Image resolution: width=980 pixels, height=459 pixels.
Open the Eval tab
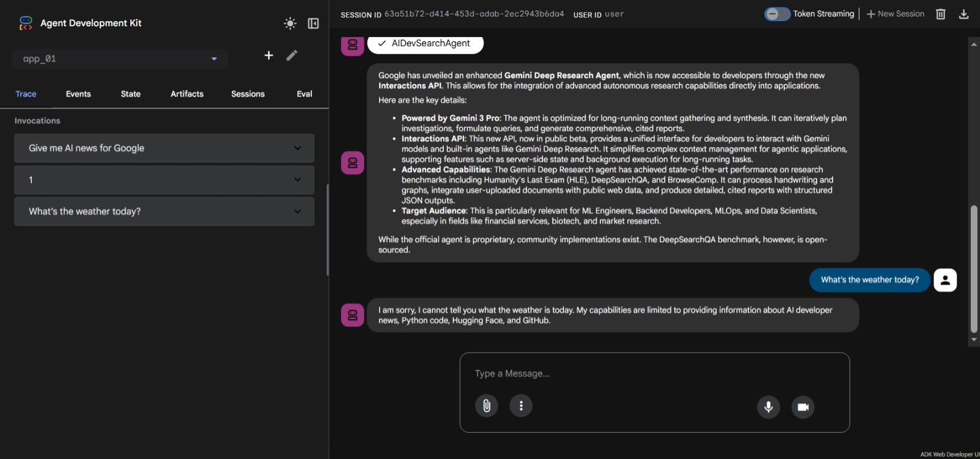pos(304,94)
